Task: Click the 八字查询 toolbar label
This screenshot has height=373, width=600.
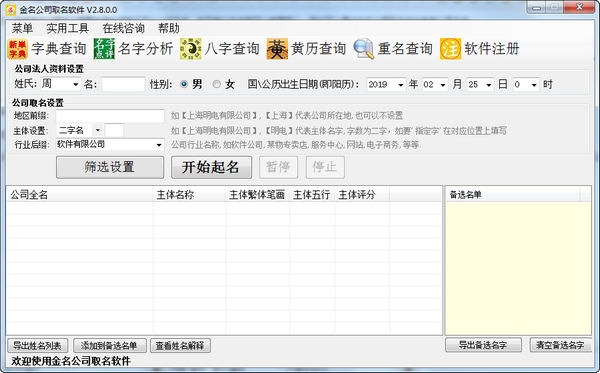Action: tap(232, 49)
